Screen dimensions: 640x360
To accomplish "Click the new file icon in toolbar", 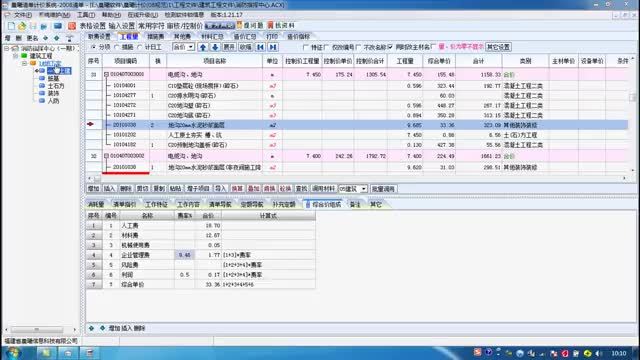I will pyautogui.click(x=11, y=26).
